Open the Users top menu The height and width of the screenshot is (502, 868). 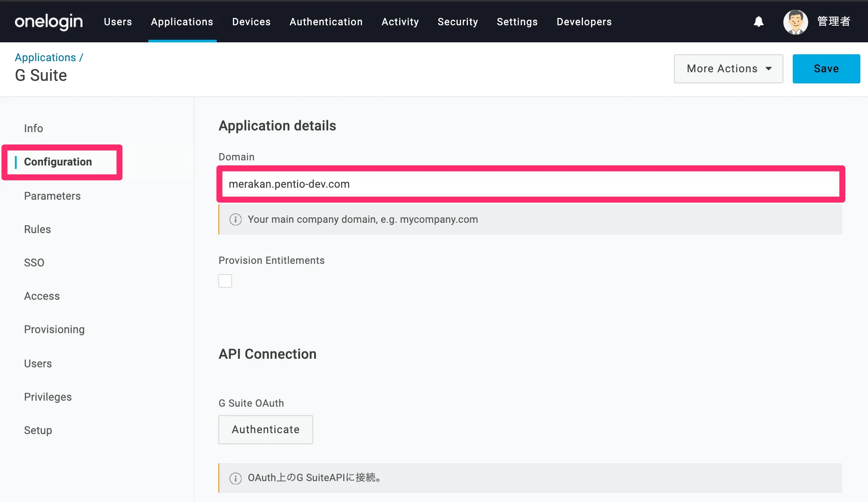(x=118, y=22)
